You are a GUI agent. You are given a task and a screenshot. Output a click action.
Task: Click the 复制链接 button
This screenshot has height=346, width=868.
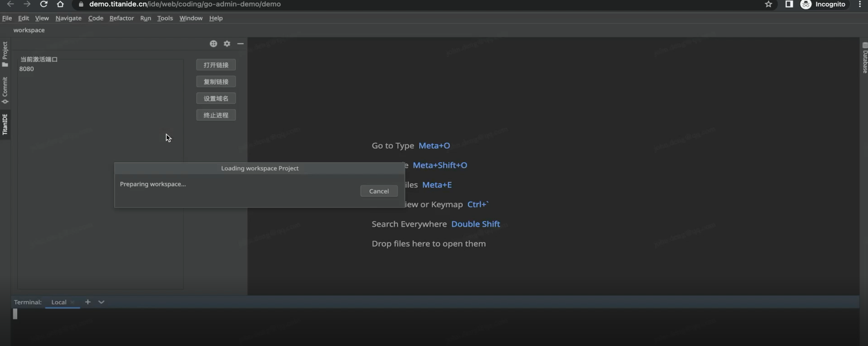(x=216, y=81)
